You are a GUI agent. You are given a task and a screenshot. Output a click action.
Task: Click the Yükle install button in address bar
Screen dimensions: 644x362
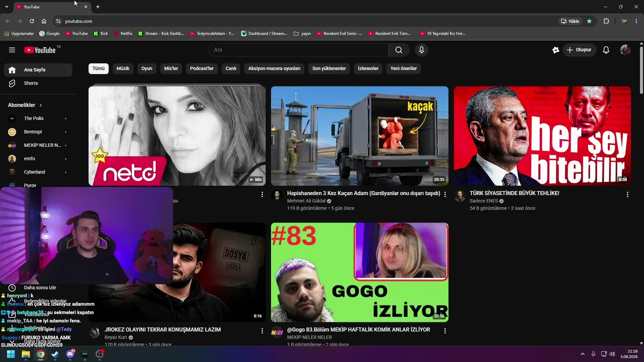point(571,21)
